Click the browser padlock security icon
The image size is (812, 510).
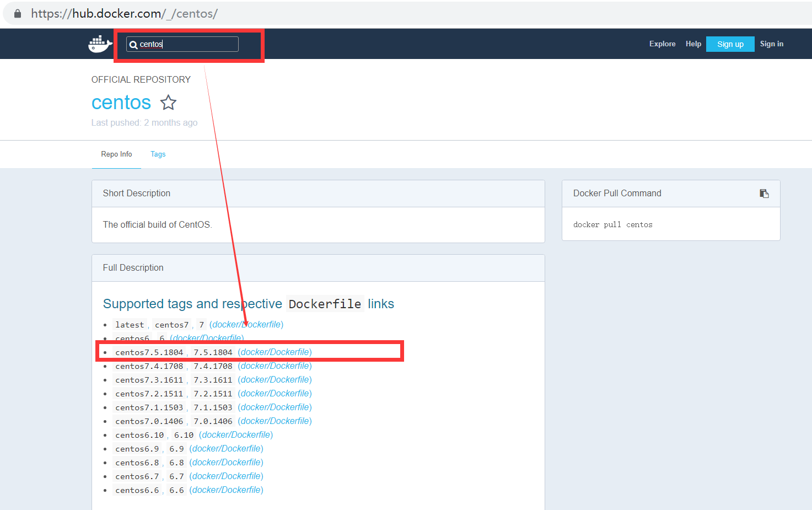[18, 14]
